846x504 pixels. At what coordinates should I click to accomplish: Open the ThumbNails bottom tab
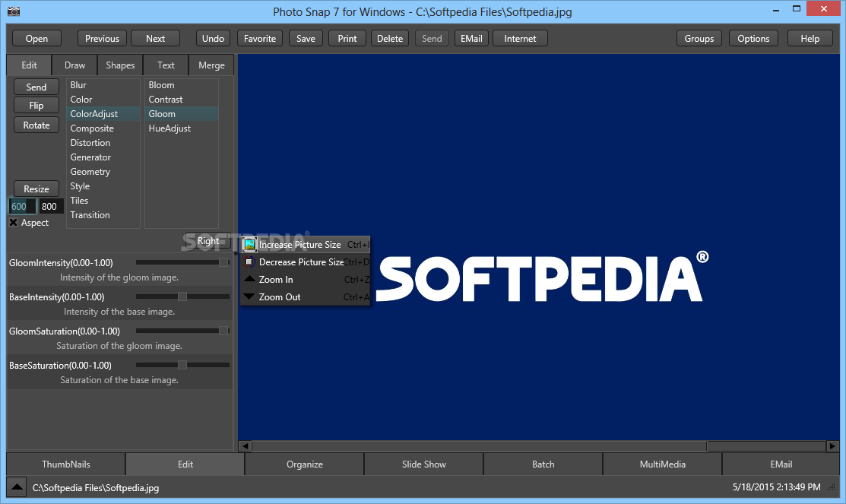[x=66, y=464]
